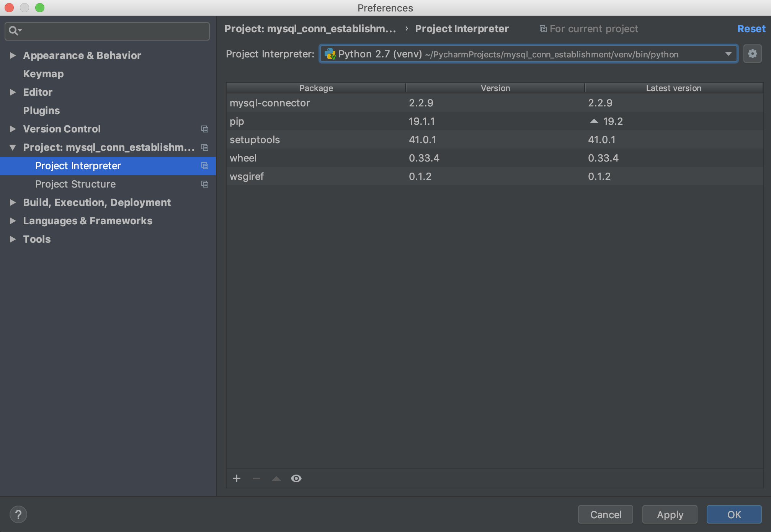
Task: Expand Appearance & Behavior section
Action: pyautogui.click(x=13, y=55)
